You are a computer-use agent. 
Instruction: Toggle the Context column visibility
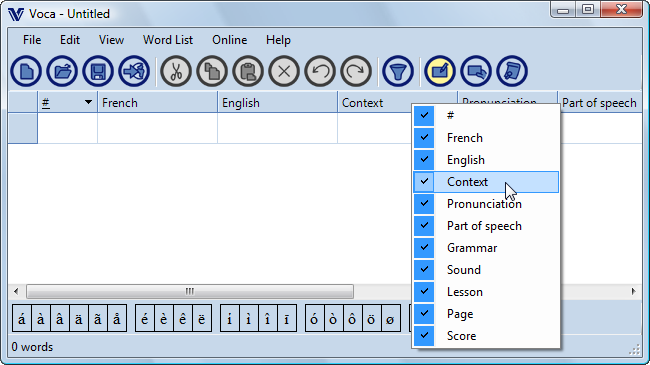(486, 182)
